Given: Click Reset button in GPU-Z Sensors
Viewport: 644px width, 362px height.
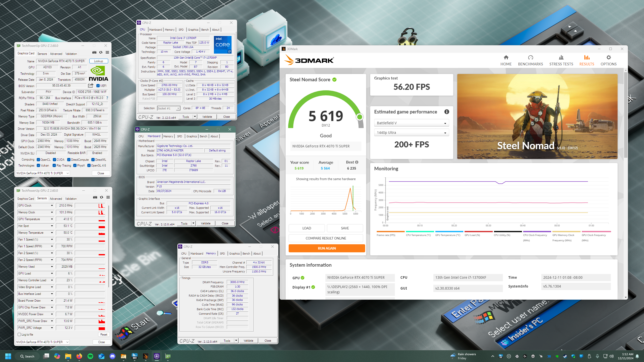Looking at the screenshot, I should click(x=104, y=334).
